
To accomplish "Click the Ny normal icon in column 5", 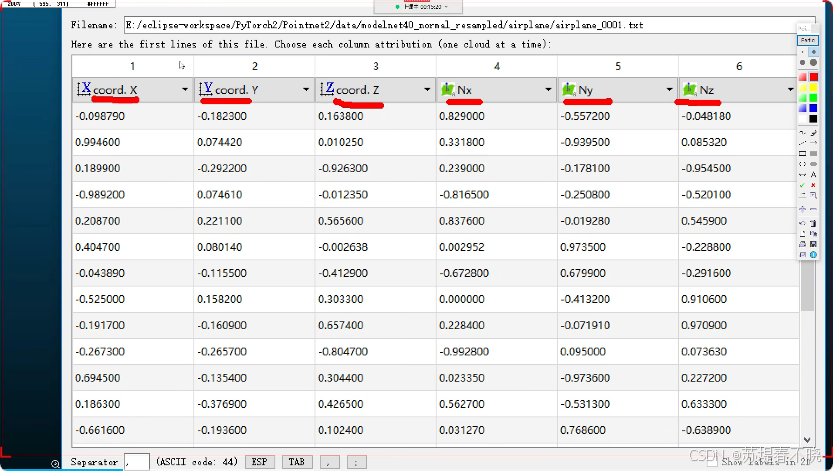I will tap(569, 89).
